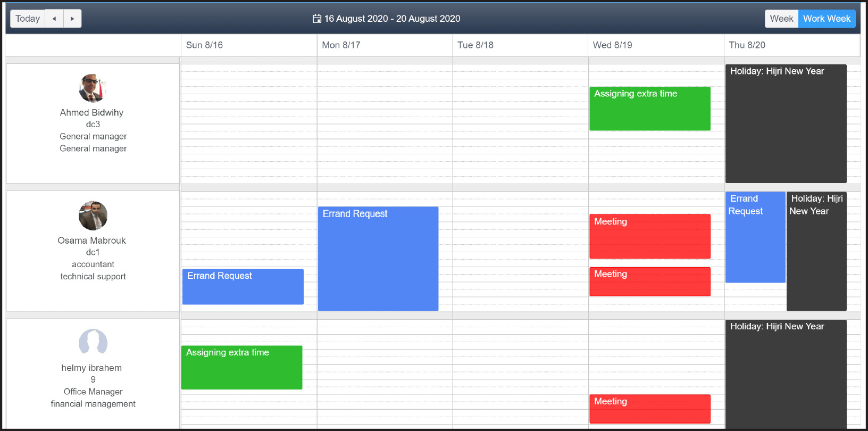Click Osama's accountant job title
Viewport: 868px width, 431px height.
(x=93, y=264)
